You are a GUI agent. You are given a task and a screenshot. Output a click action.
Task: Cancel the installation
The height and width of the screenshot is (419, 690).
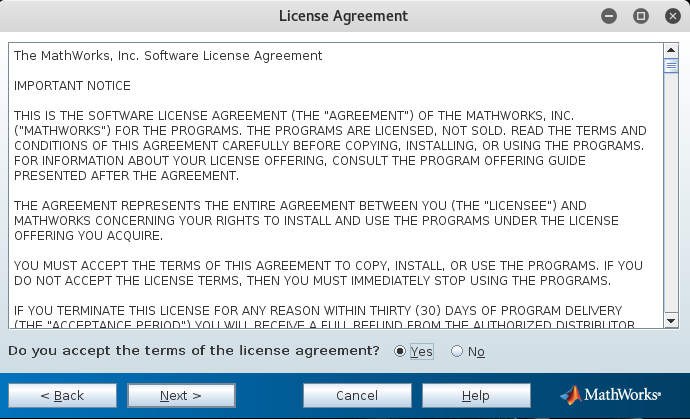[357, 396]
